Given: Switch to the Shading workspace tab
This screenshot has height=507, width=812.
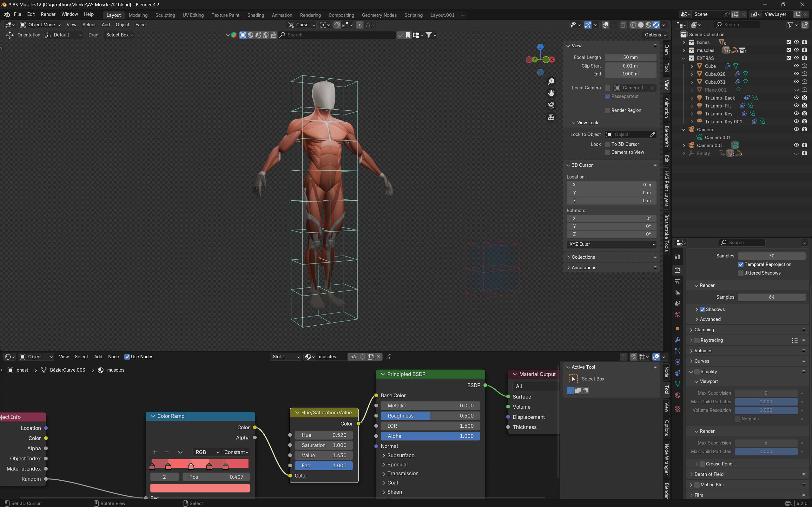Looking at the screenshot, I should click(255, 15).
